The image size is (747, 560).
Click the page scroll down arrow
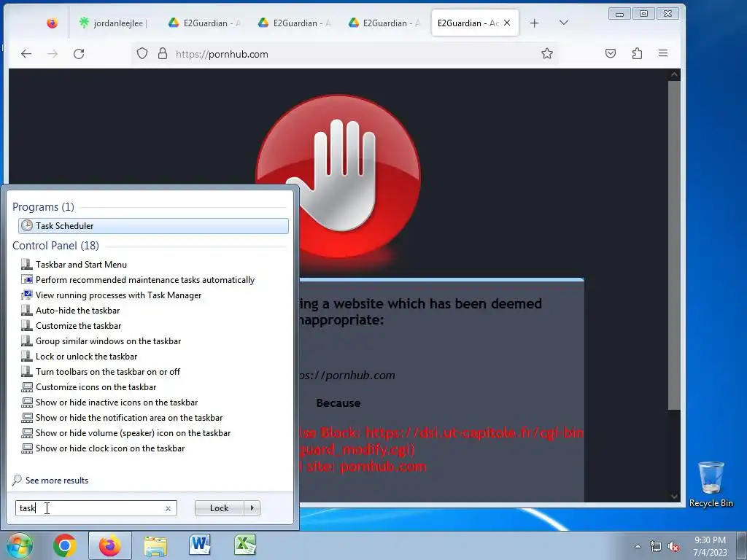click(673, 496)
